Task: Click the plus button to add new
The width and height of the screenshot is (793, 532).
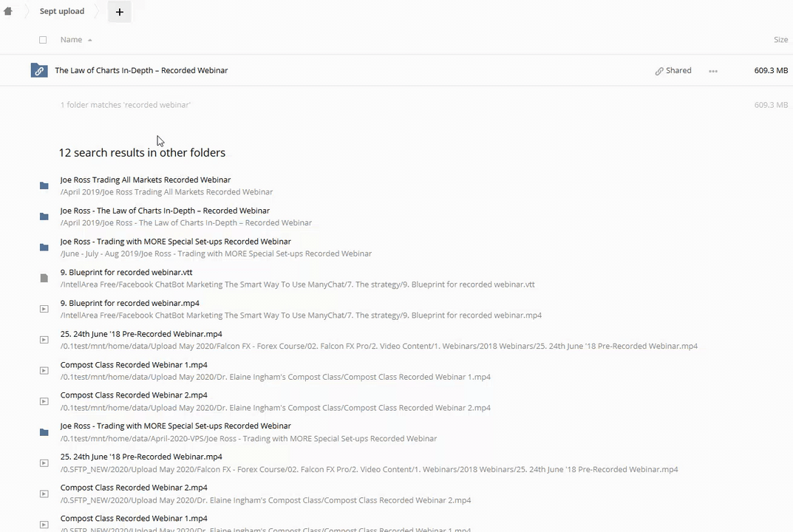Action: pos(119,12)
